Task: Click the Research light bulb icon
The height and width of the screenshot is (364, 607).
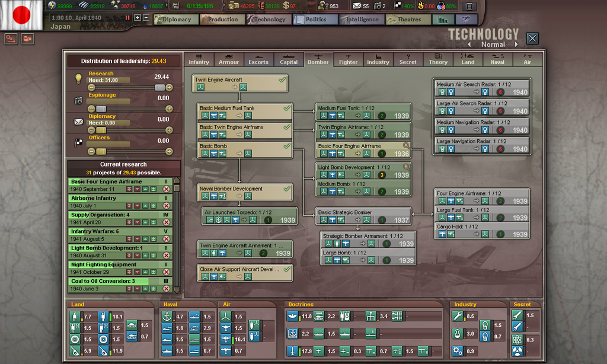Action: click(79, 79)
